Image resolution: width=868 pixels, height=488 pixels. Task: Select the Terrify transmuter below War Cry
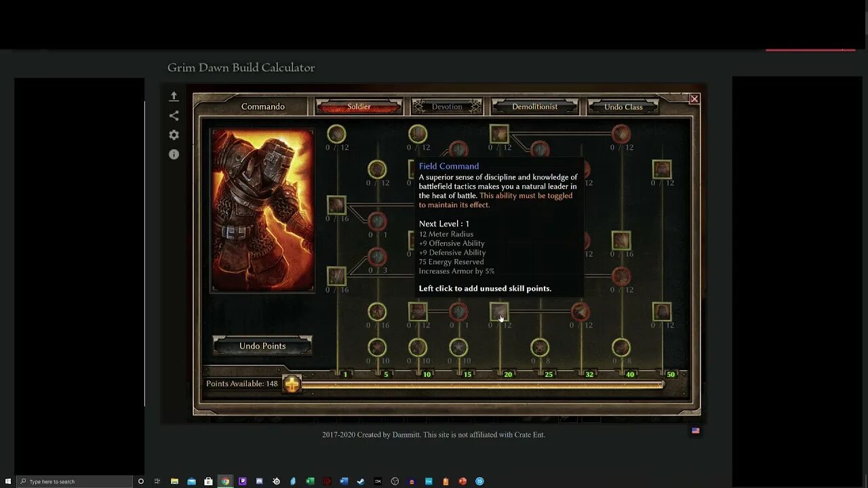click(x=540, y=149)
